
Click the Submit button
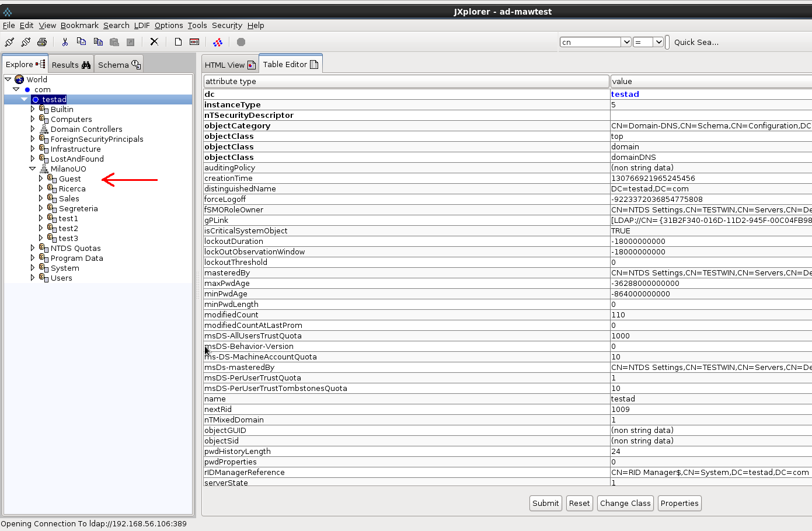click(546, 503)
